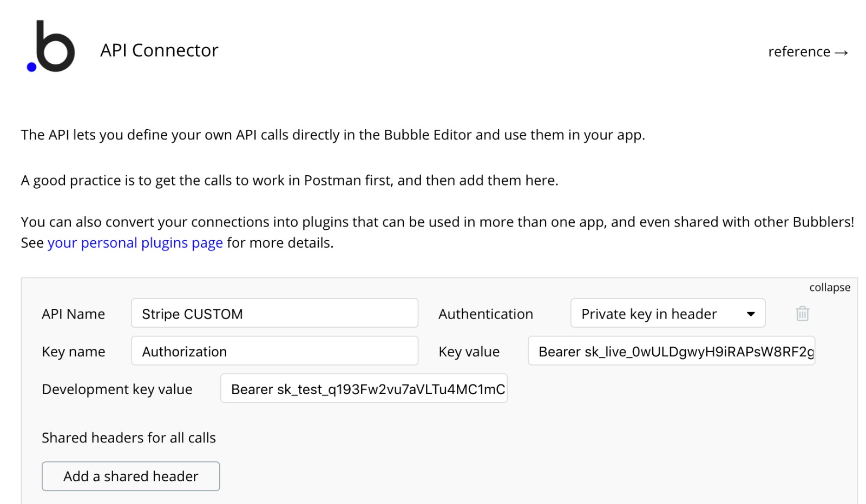Click the Bubble logo icon
The width and height of the screenshot is (866, 504).
point(51,47)
